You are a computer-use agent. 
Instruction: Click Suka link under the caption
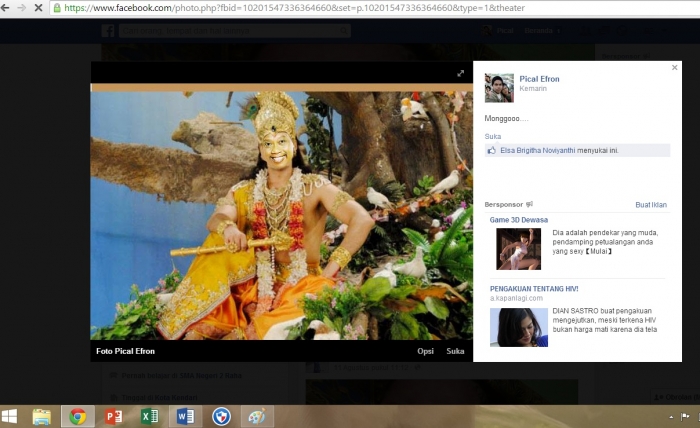493,137
